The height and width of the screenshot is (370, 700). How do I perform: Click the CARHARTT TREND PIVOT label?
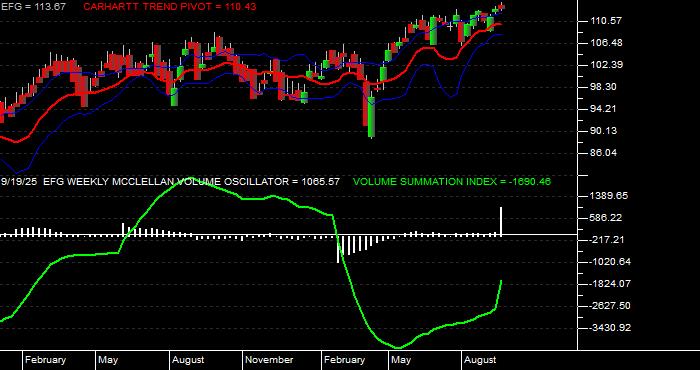tap(170, 7)
